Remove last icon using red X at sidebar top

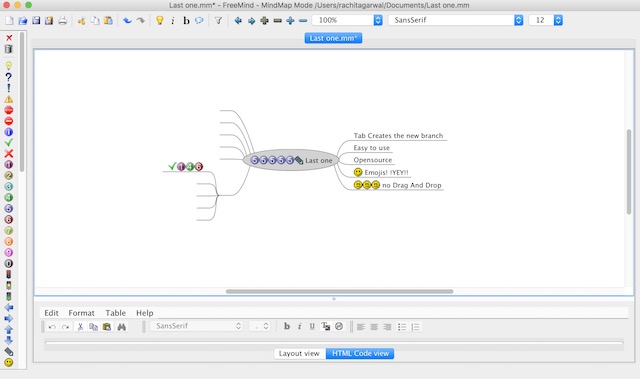pos(9,38)
